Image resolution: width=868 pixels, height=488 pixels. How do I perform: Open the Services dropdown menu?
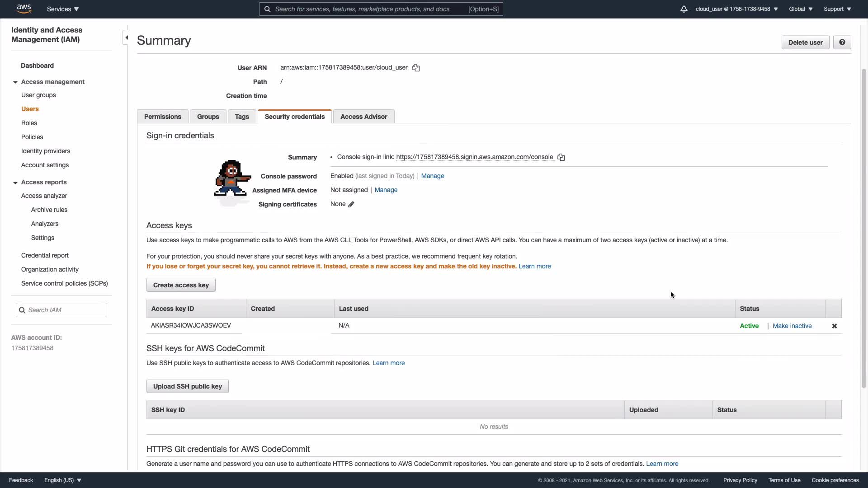pos(62,9)
